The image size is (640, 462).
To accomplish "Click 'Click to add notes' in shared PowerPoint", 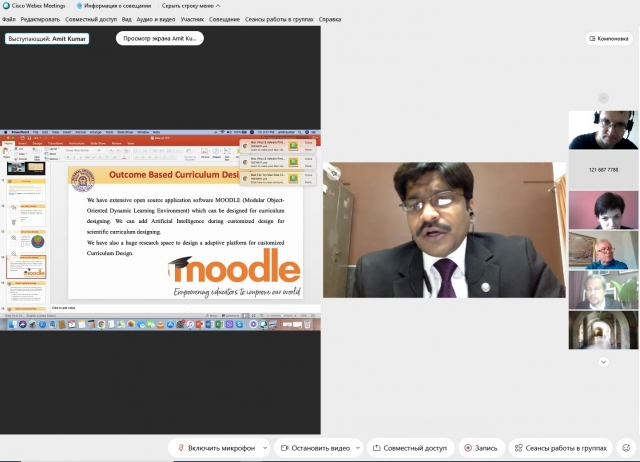I will [64, 308].
